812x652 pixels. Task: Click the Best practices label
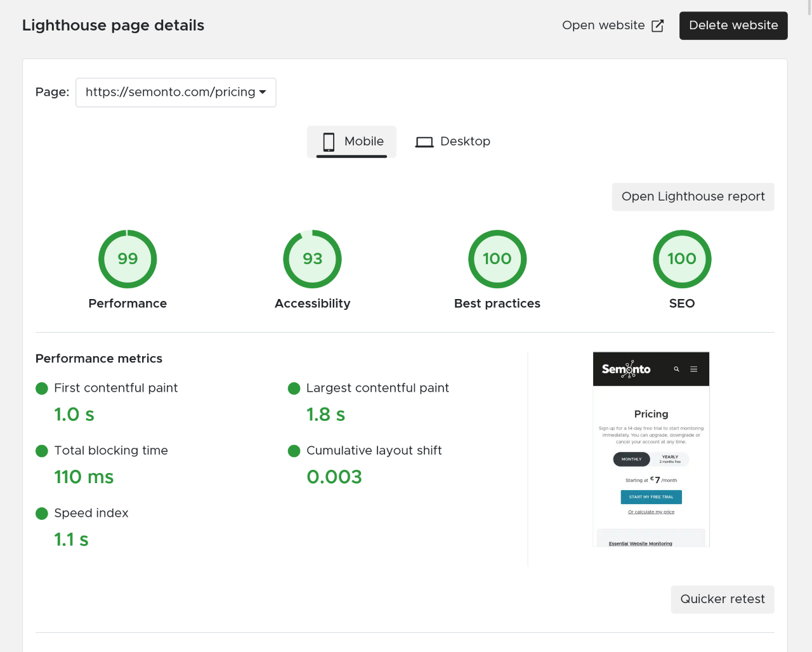pos(497,303)
